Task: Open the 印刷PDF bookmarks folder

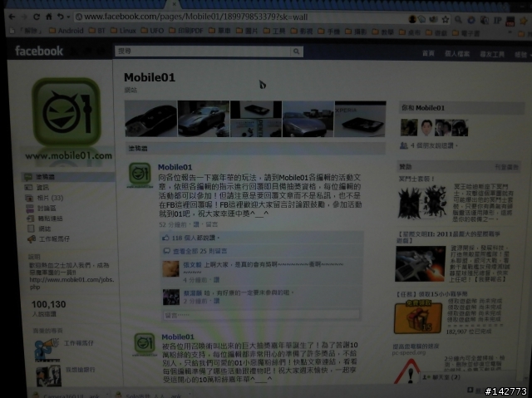Action: coord(186,31)
